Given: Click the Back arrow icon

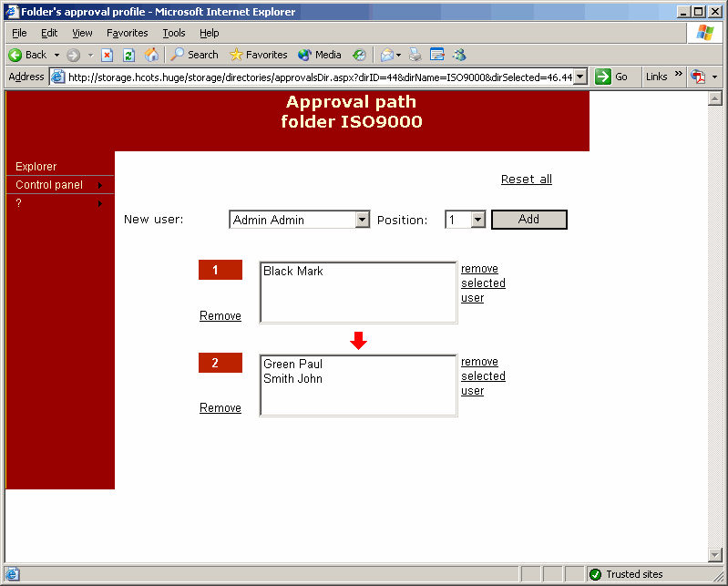Looking at the screenshot, I should 15,56.
